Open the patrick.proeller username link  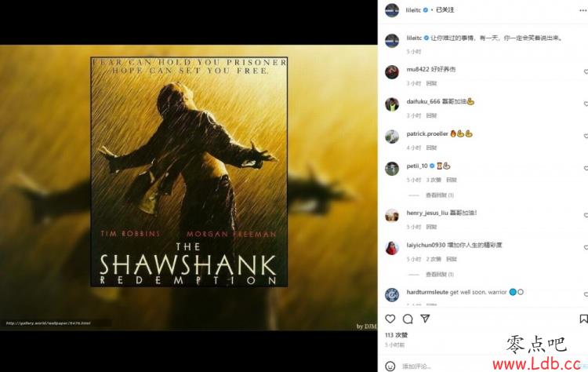(x=427, y=133)
